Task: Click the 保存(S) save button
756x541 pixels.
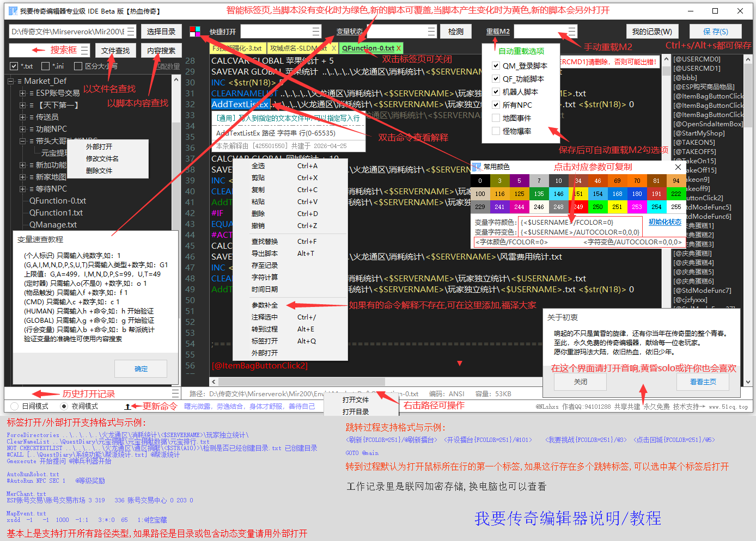Action: pyautogui.click(x=716, y=32)
